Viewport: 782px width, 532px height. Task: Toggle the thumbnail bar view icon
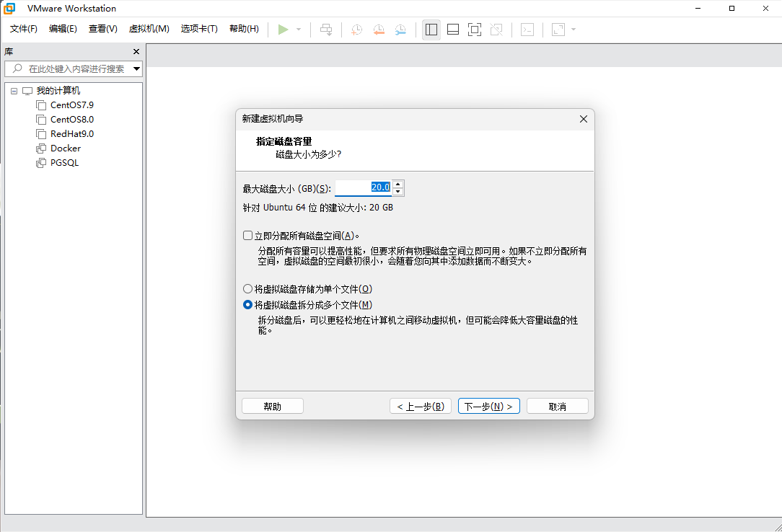(x=453, y=30)
